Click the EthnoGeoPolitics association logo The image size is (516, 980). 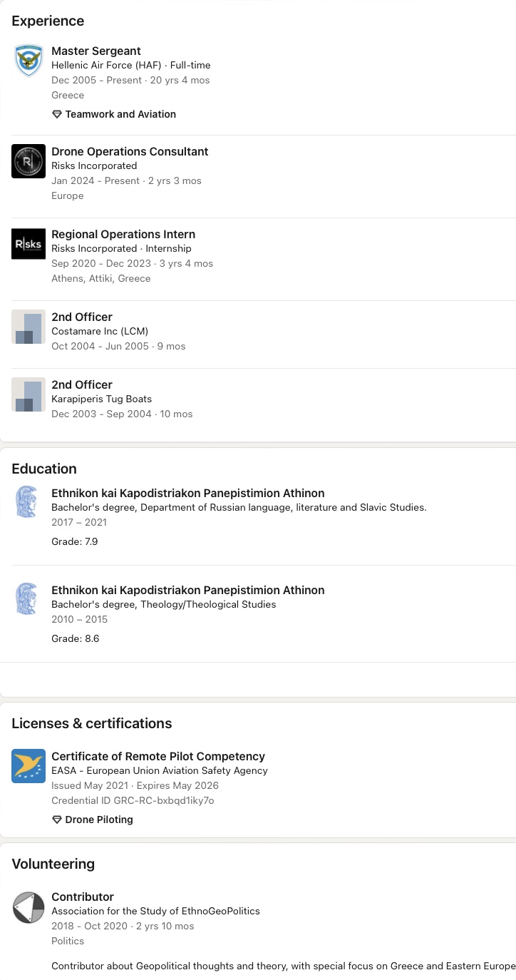29,907
